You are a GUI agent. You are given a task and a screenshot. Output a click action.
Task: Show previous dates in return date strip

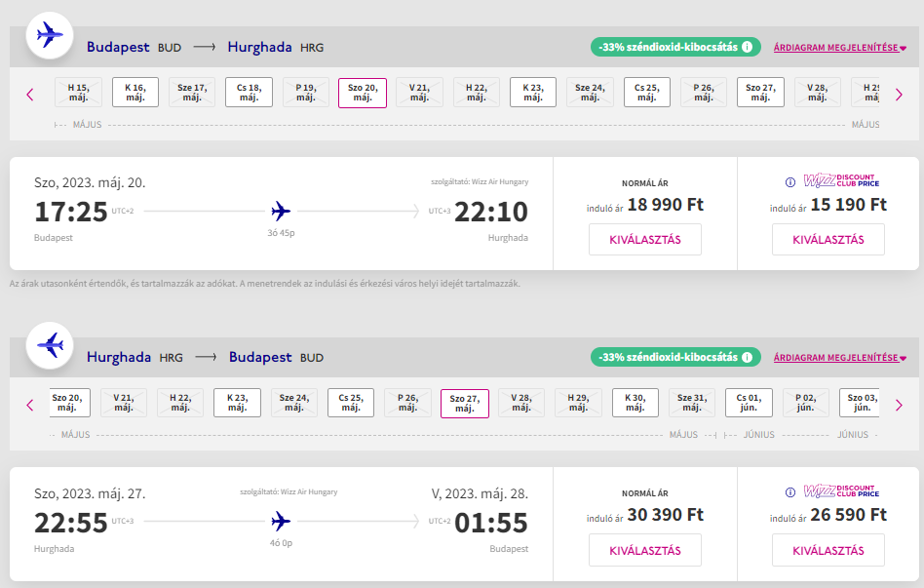tap(29, 405)
